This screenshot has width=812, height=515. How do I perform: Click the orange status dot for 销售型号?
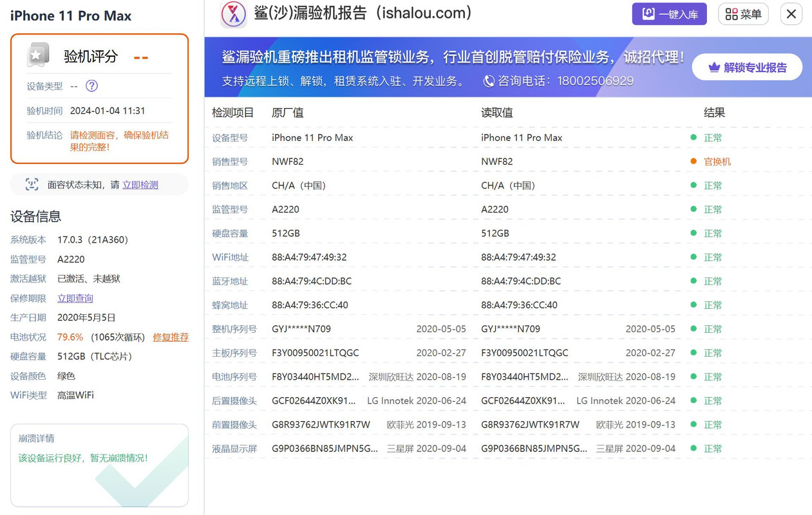694,161
